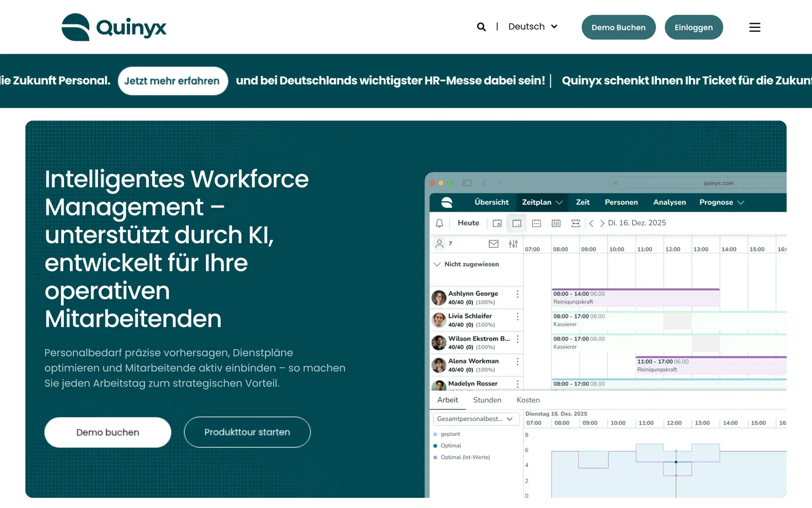Click Ashlynn George's avatar
The height and width of the screenshot is (508, 812).
pyautogui.click(x=438, y=298)
